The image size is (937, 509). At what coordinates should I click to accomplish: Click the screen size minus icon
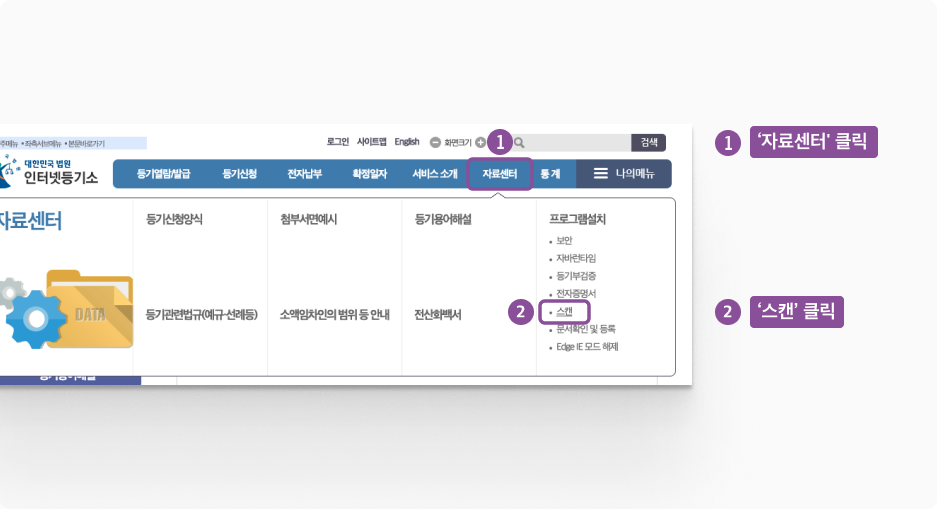tap(435, 143)
